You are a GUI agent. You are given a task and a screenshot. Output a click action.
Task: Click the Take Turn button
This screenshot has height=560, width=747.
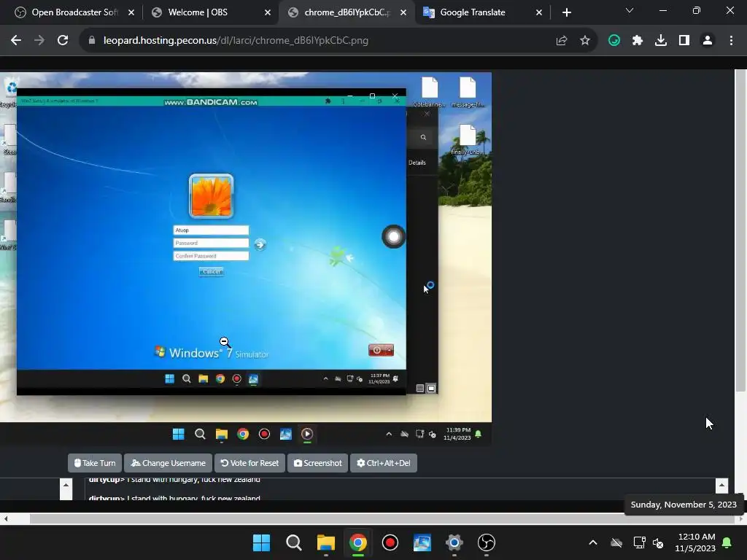coord(95,463)
